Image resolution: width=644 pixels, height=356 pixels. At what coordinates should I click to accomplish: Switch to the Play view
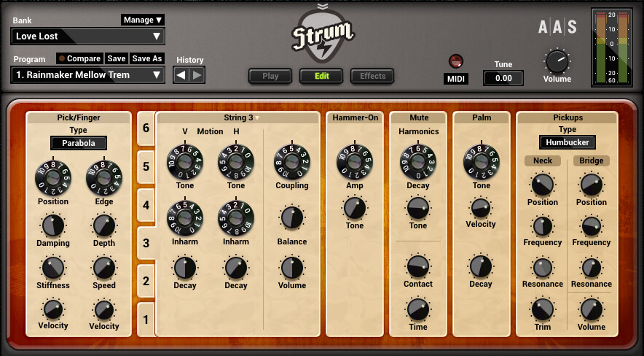coord(270,76)
